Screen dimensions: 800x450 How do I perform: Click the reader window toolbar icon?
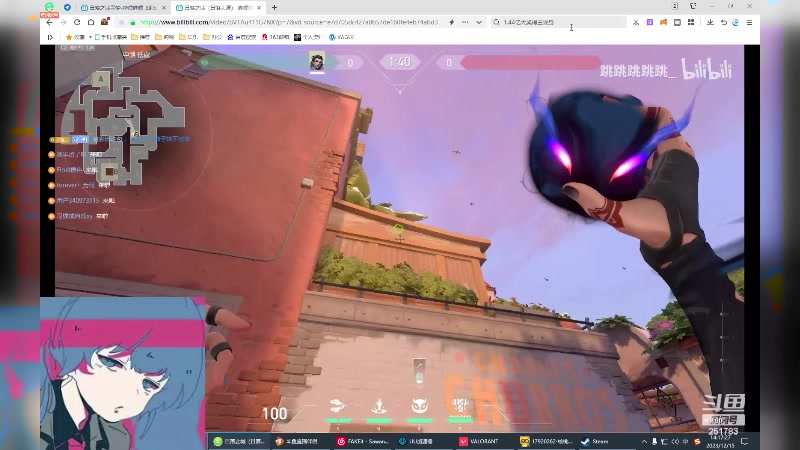[677, 22]
